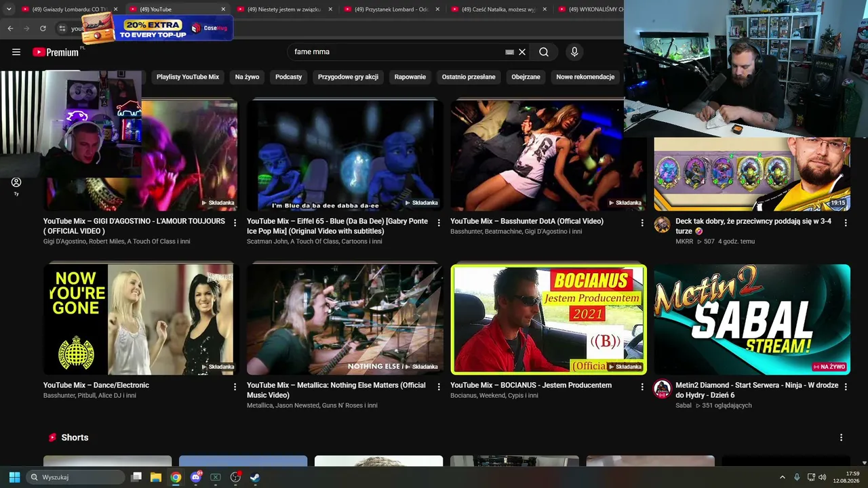Open options menu for Basshunter DotA mix
868x488 pixels.
[642, 222]
